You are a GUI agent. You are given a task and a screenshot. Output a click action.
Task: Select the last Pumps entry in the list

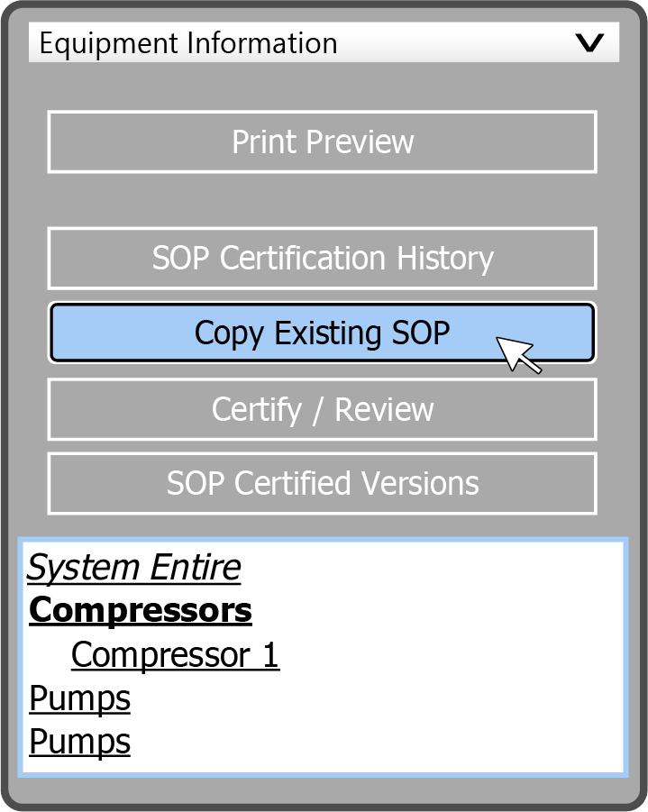[79, 742]
